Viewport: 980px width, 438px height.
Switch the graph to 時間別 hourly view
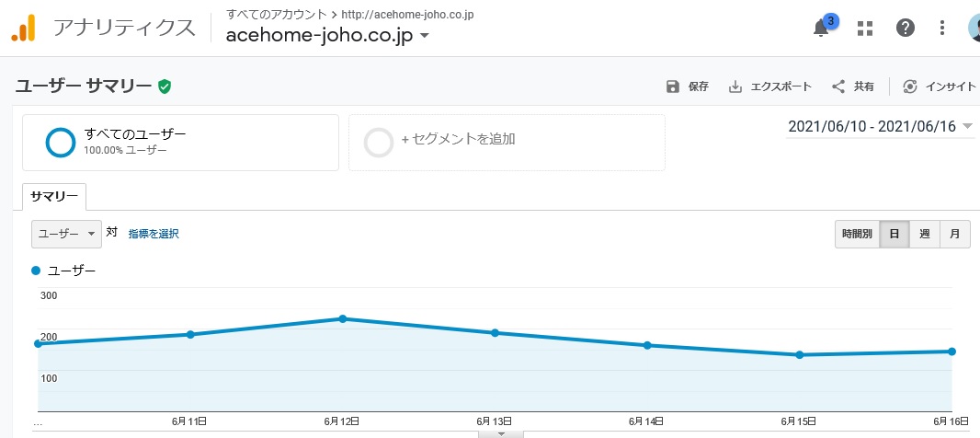[x=857, y=234]
